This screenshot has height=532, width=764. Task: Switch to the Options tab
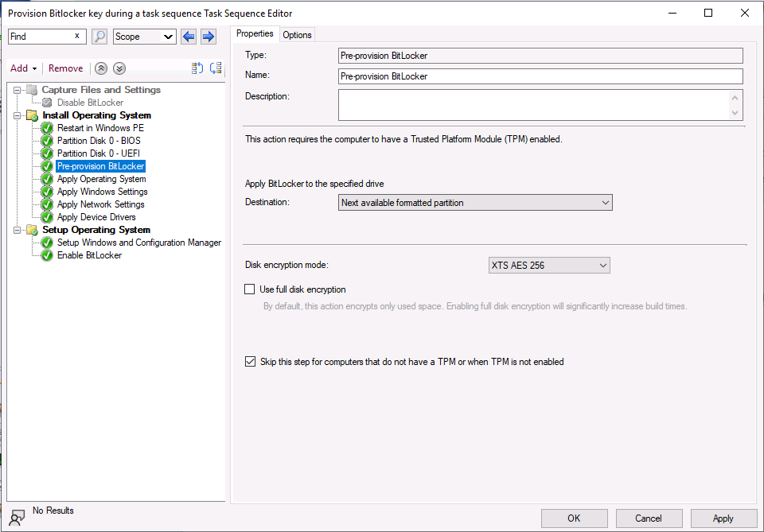[297, 34]
